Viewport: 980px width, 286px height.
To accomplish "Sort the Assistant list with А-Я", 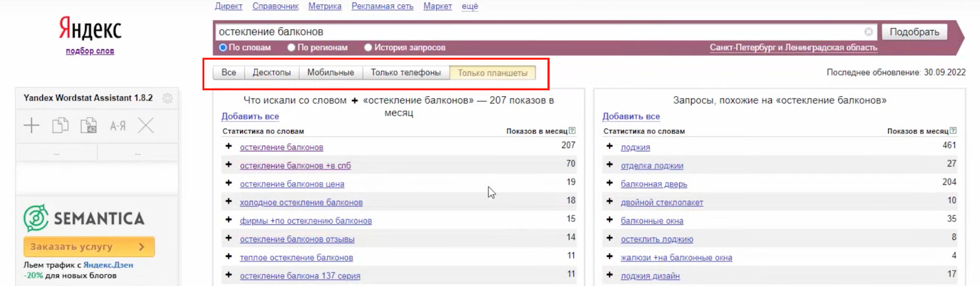I will [x=118, y=126].
